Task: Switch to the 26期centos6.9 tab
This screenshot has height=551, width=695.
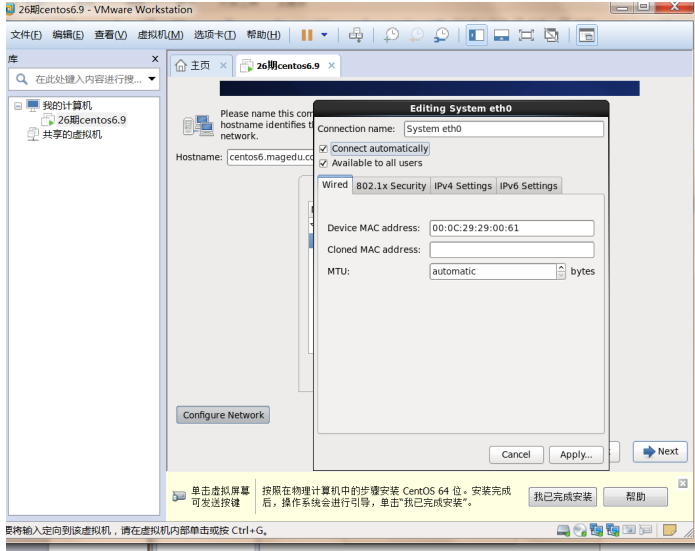Action: tap(288, 66)
